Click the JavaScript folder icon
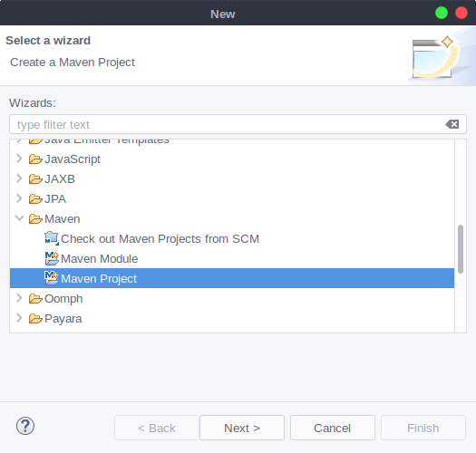The image size is (476, 453). pyautogui.click(x=35, y=159)
